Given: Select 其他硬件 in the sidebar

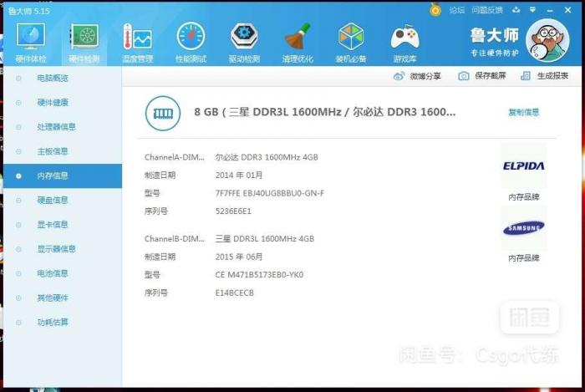Looking at the screenshot, I should (63, 298).
